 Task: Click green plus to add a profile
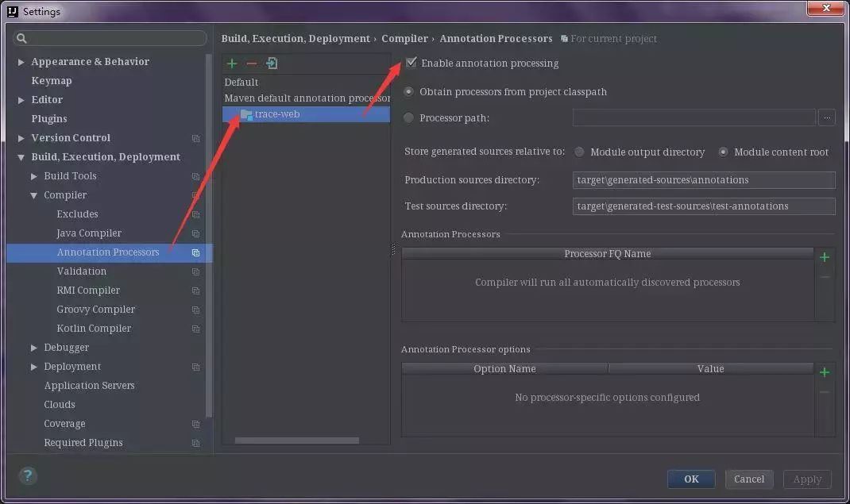(232, 63)
